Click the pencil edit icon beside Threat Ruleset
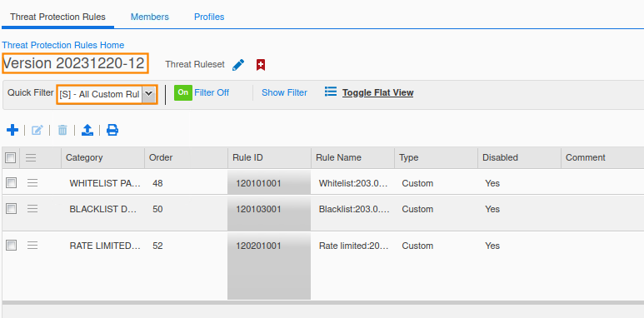644x318 pixels. pos(238,64)
